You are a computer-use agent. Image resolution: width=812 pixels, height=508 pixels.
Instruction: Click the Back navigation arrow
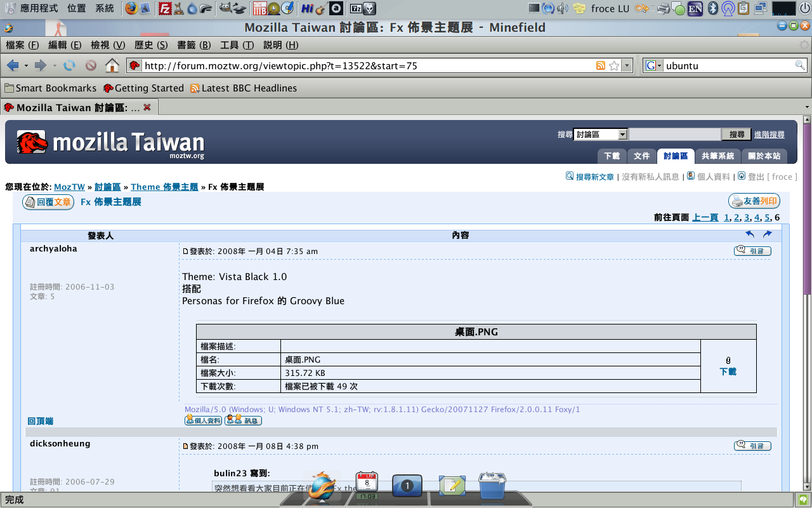(x=12, y=65)
